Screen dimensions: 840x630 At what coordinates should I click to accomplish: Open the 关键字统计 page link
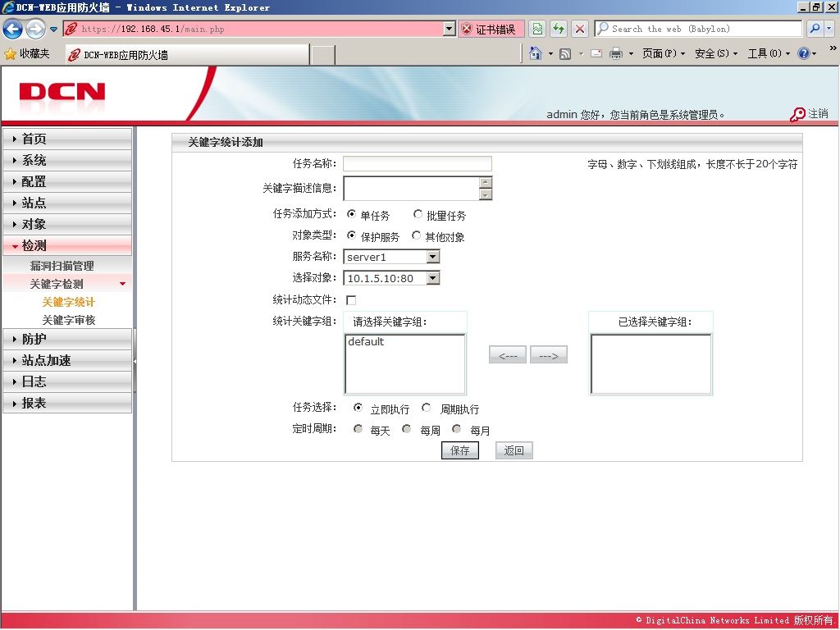click(69, 302)
